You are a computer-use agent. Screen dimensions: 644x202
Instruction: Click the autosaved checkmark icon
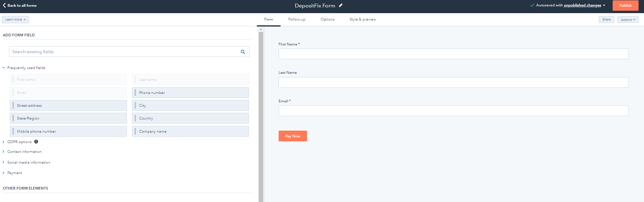(x=532, y=5)
